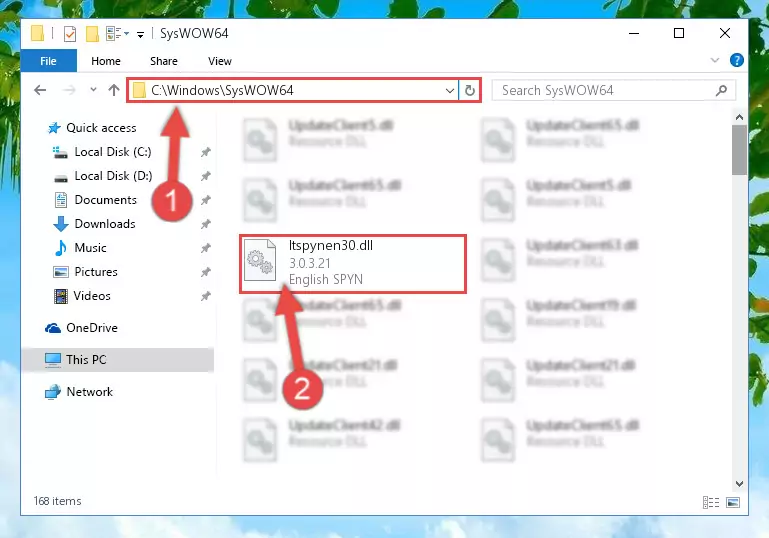Switch to the Home ribbon tab
Viewport: 769px width, 538px height.
(x=105, y=61)
